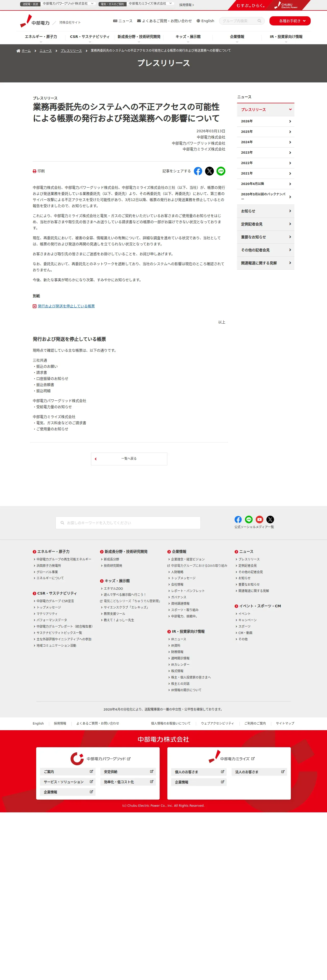
Task: Open the footer X official icon
Action: point(270,519)
